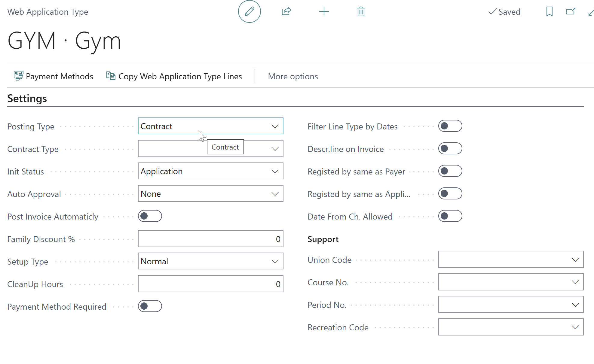
Task: Turn on Payment Method Required
Action: click(x=150, y=306)
